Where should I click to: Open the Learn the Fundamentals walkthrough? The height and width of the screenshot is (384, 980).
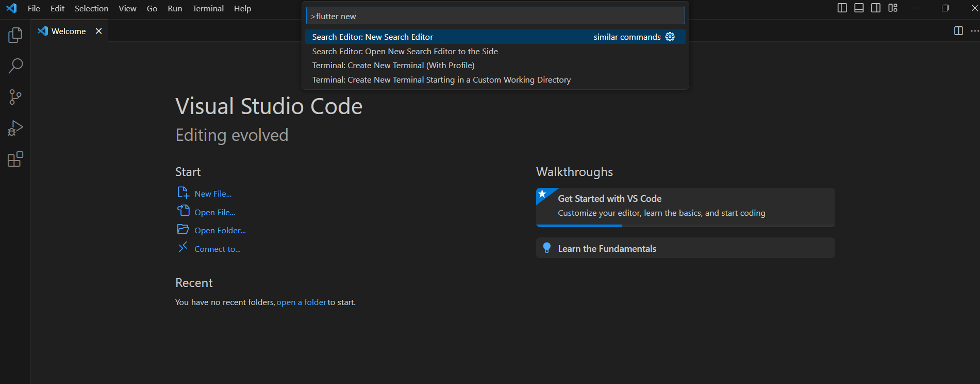[x=686, y=248]
